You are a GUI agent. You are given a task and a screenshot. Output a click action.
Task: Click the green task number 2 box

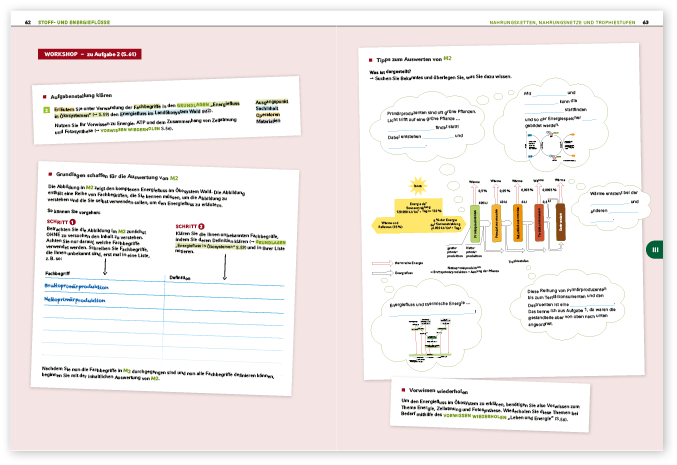coord(45,110)
